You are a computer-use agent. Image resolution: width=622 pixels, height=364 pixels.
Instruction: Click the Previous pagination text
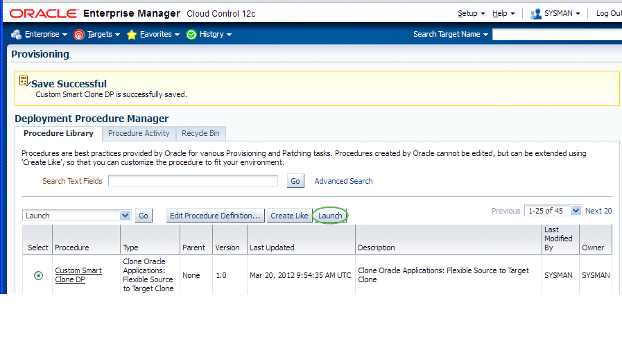click(506, 211)
